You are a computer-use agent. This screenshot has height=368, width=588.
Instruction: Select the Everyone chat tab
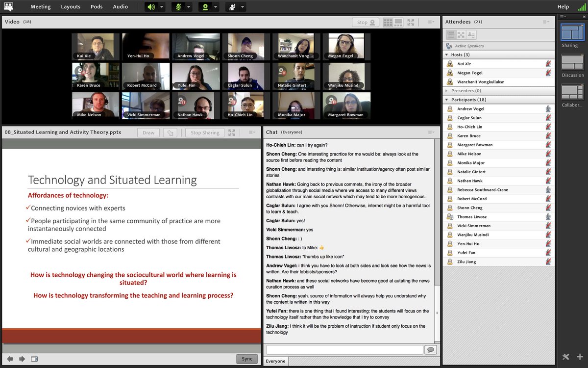[x=275, y=361]
